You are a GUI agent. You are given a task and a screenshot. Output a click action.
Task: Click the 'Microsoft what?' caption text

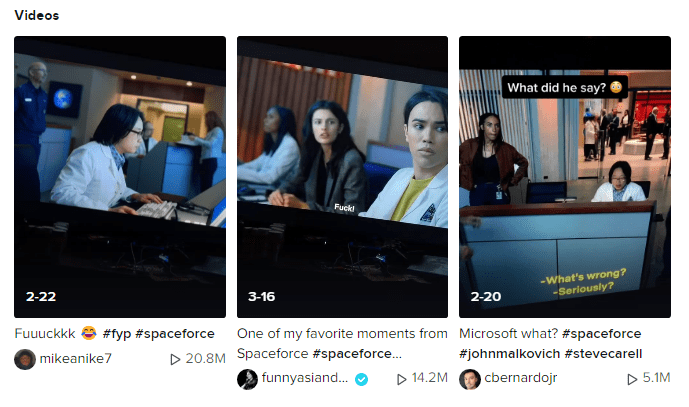coord(508,334)
